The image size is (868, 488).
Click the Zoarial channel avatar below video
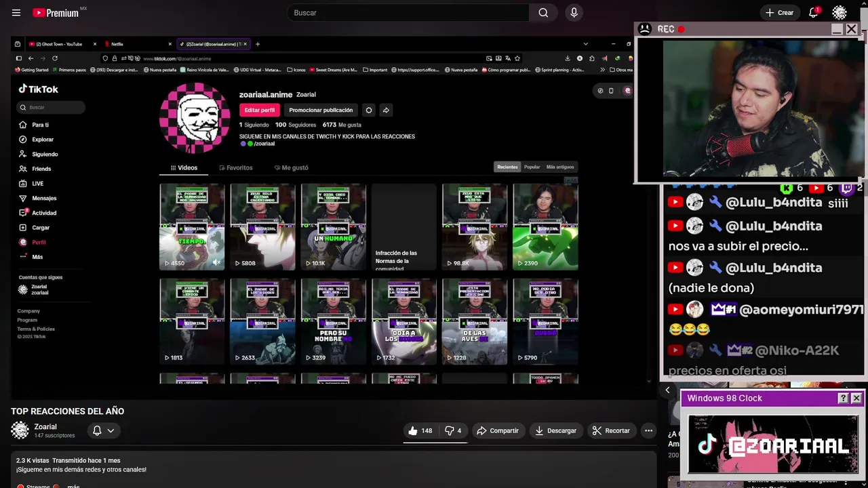tap(20, 430)
